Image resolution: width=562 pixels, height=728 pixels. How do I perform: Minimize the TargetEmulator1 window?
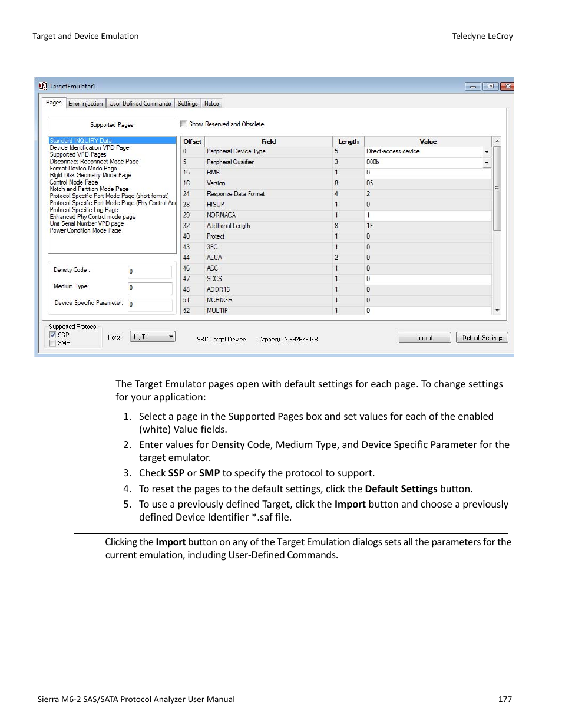click(x=472, y=87)
